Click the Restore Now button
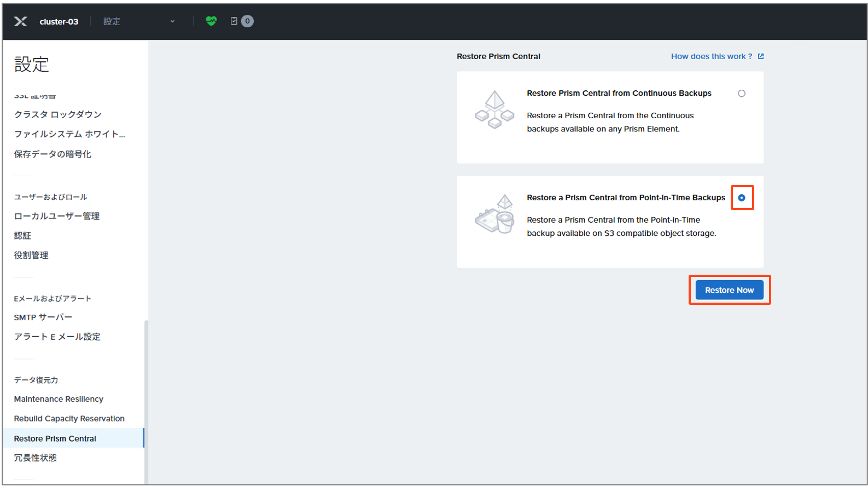 tap(729, 290)
